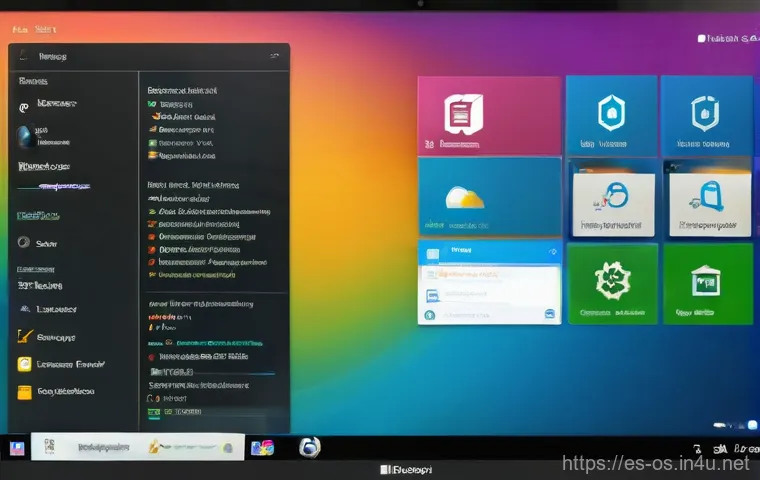
Task: Click the yellow pencil icon in start menu
Action: pos(24,336)
